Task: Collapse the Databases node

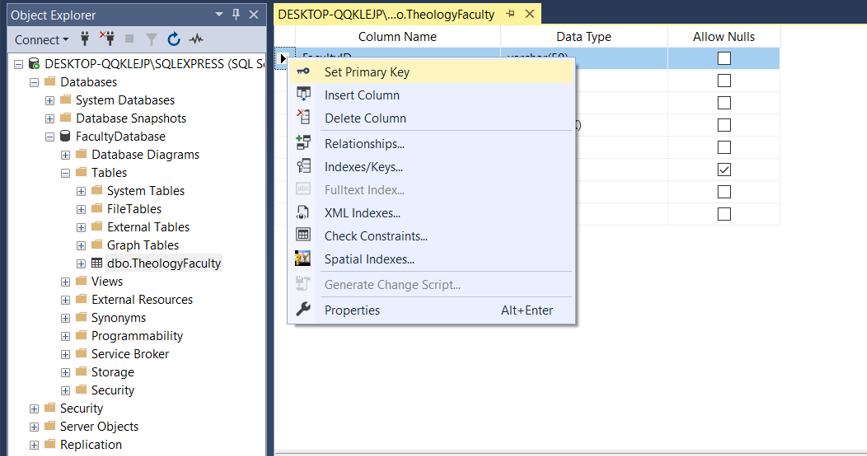Action: pyautogui.click(x=34, y=82)
